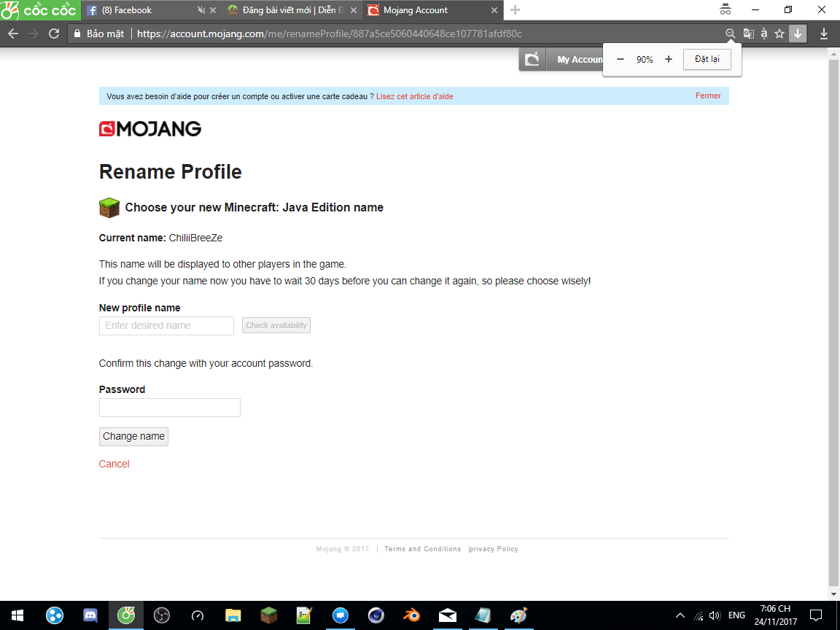This screenshot has height=630, width=840.
Task: Launch Minecraft from the taskbar
Action: (269, 615)
